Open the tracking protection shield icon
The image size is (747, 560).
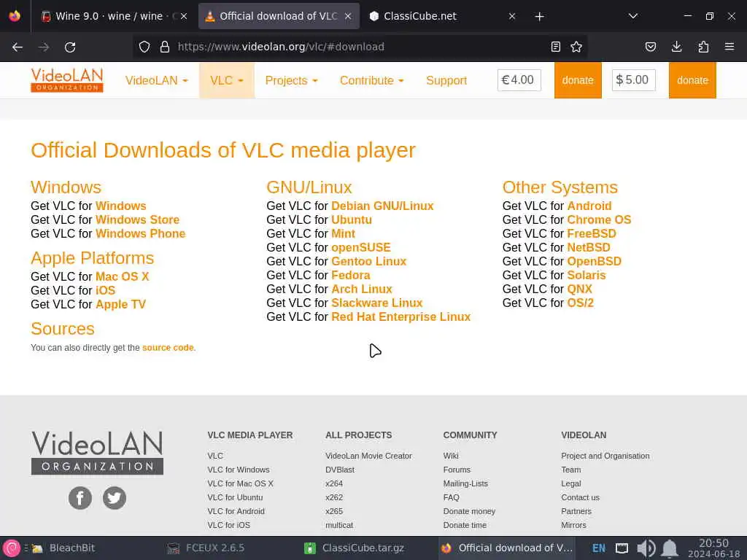(x=144, y=47)
